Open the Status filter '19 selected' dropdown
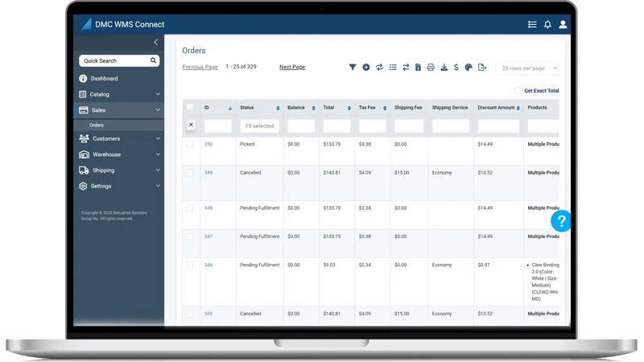The width and height of the screenshot is (644, 362). point(259,126)
